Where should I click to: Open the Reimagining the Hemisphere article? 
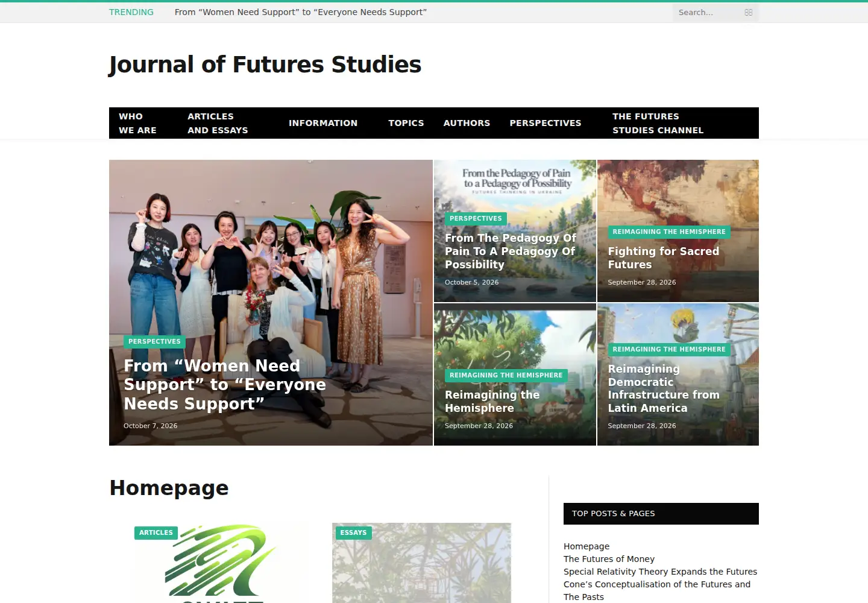(492, 402)
